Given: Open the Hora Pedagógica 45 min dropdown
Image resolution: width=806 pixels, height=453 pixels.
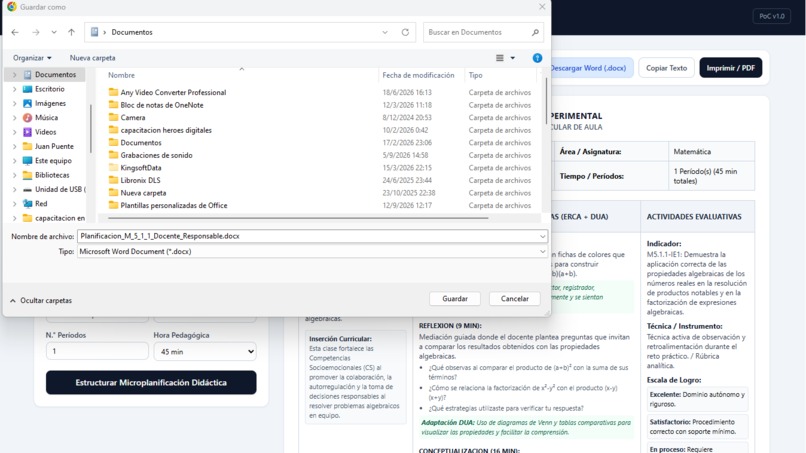Looking at the screenshot, I should coord(205,352).
